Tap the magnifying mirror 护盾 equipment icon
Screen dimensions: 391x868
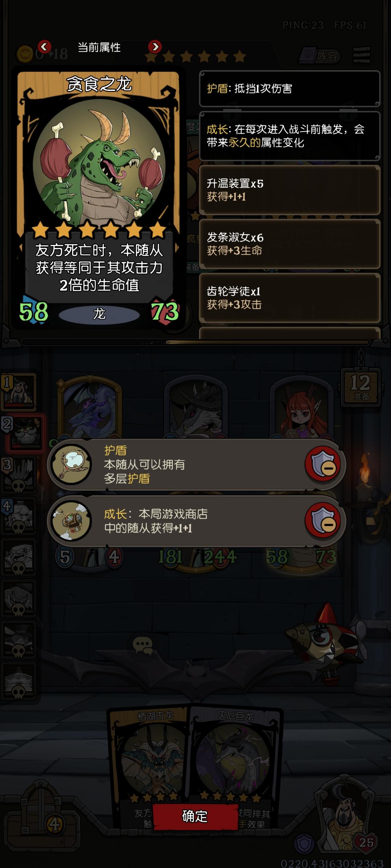71,464
